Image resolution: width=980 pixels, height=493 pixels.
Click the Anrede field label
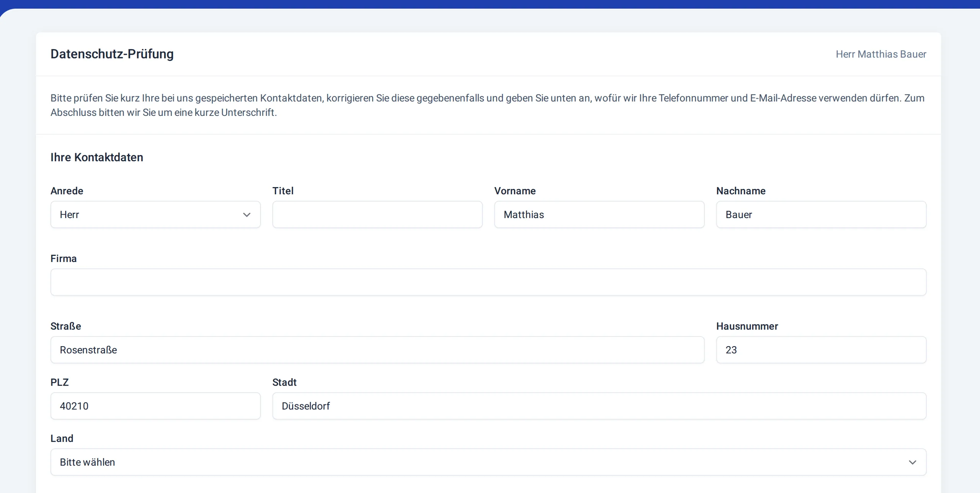click(67, 191)
